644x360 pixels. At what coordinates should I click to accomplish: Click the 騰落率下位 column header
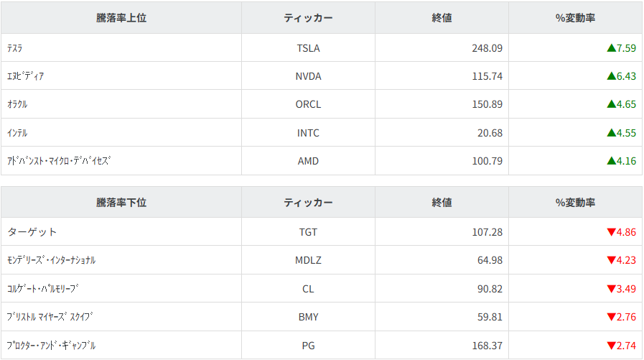pyautogui.click(x=121, y=203)
